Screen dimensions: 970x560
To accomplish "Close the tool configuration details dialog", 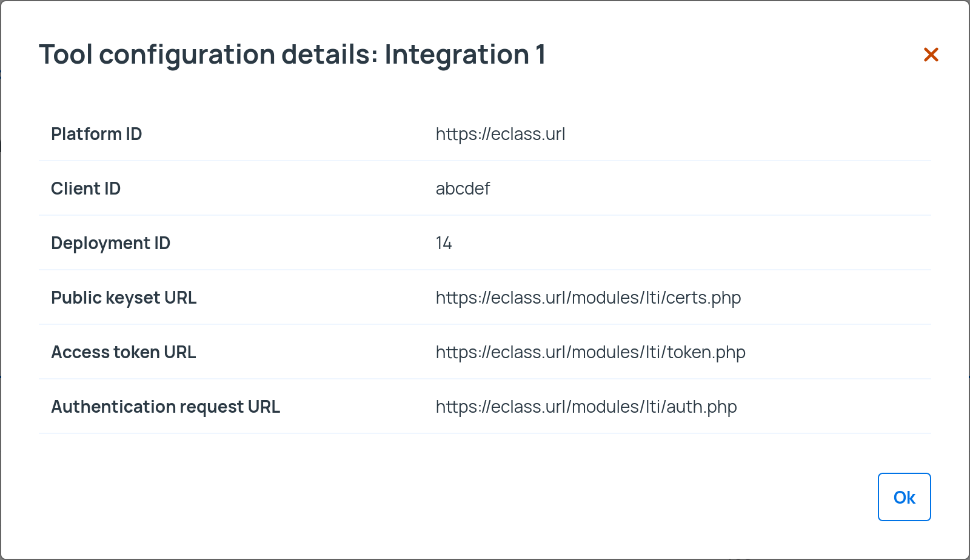I will [x=931, y=55].
